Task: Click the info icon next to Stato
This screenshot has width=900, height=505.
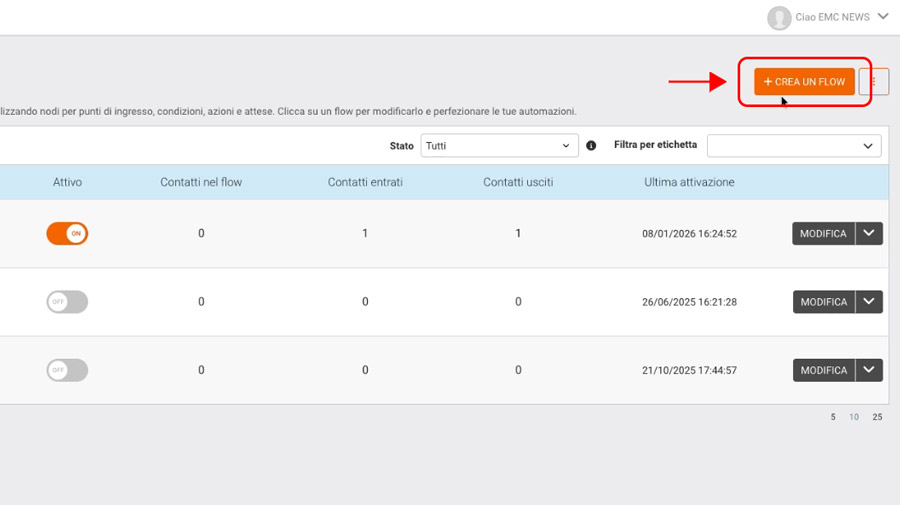Action: (591, 146)
